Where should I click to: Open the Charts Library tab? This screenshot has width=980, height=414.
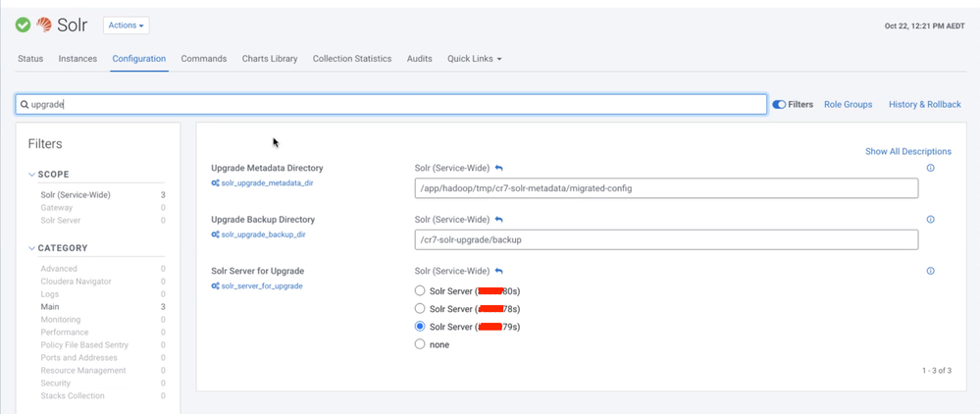click(x=270, y=59)
